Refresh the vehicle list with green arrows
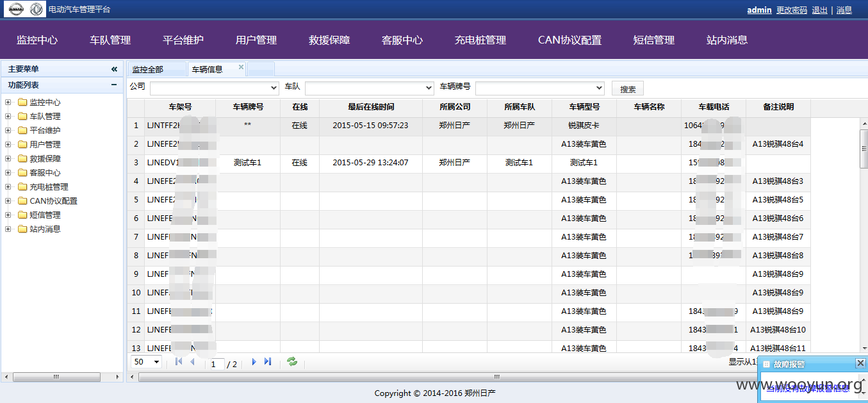 click(292, 362)
